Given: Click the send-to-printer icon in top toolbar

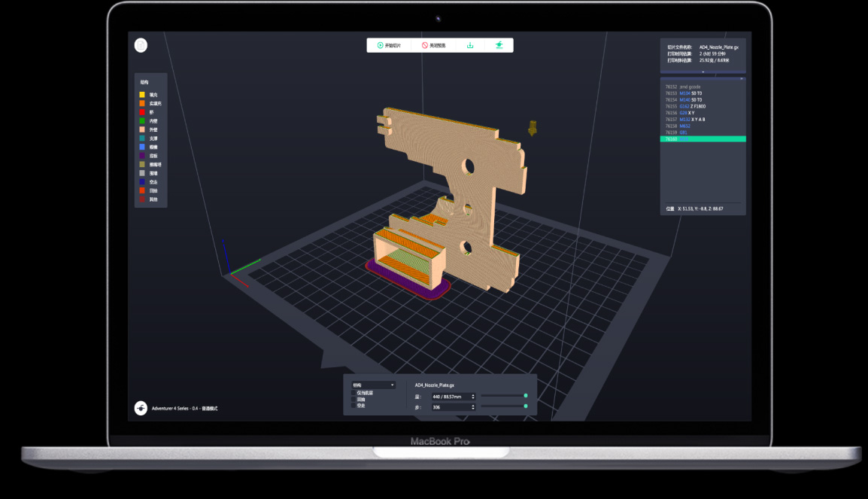Looking at the screenshot, I should coord(498,45).
